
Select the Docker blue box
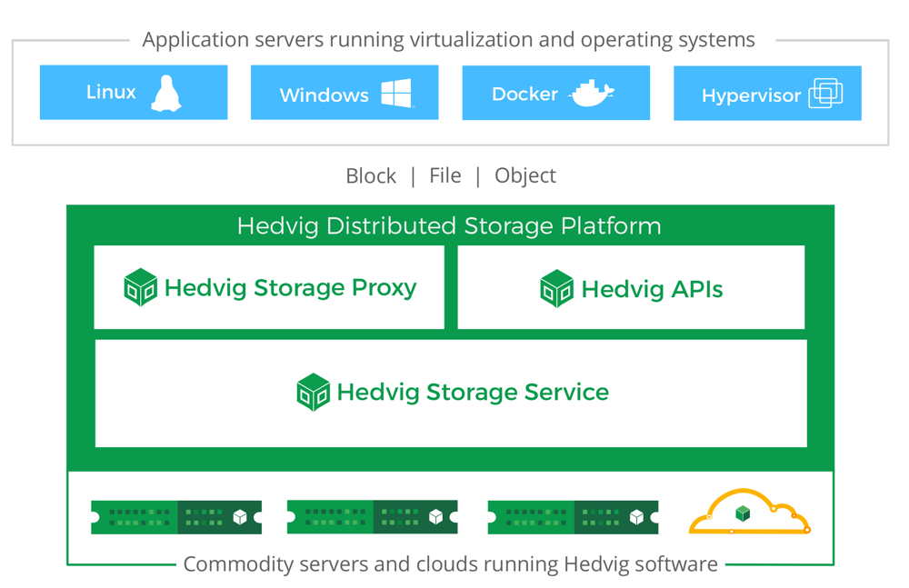[556, 93]
